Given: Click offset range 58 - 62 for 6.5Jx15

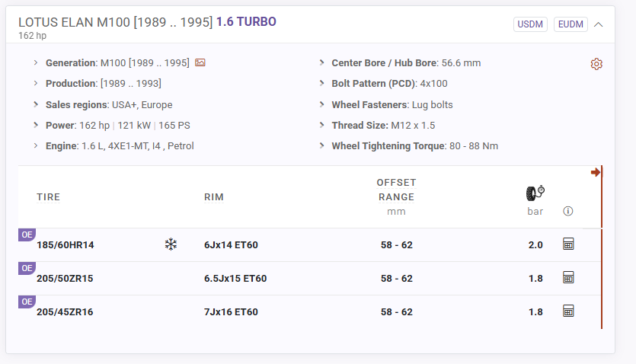Looking at the screenshot, I should coord(396,279).
